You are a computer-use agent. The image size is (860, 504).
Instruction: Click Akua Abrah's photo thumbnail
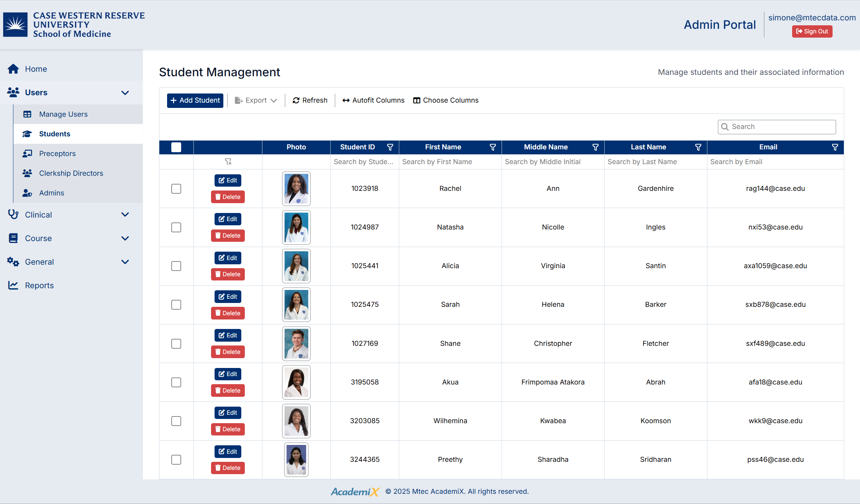(296, 382)
